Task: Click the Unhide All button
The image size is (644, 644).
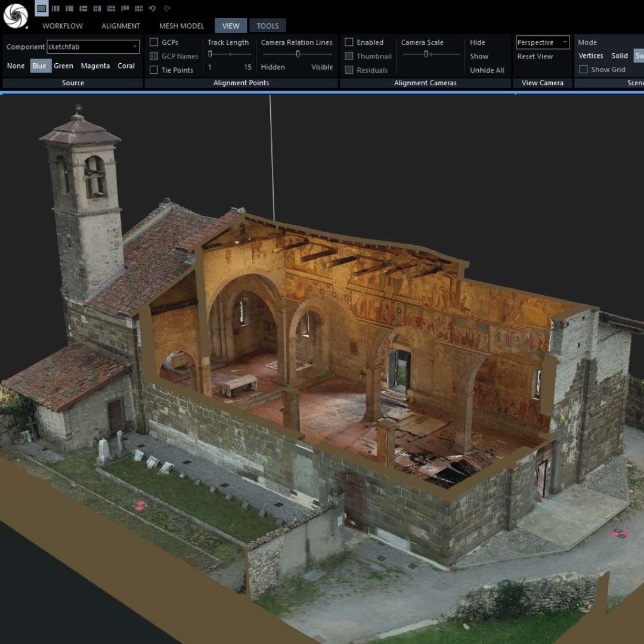Action: click(487, 70)
